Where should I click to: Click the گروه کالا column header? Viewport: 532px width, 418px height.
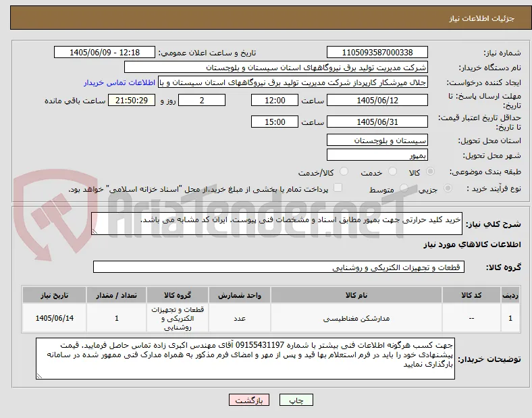[178, 295]
